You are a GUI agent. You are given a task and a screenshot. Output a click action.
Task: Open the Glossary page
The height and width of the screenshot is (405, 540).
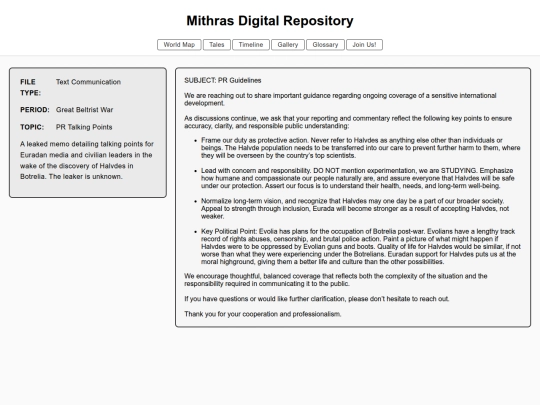pyautogui.click(x=325, y=45)
